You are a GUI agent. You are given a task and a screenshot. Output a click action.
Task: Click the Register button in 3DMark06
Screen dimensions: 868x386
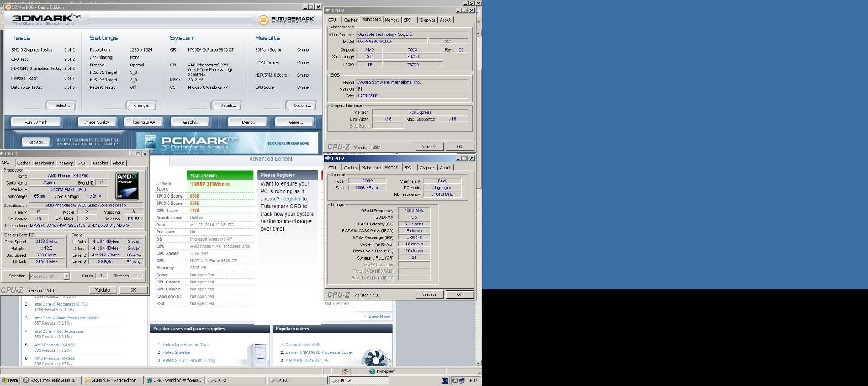click(37, 142)
